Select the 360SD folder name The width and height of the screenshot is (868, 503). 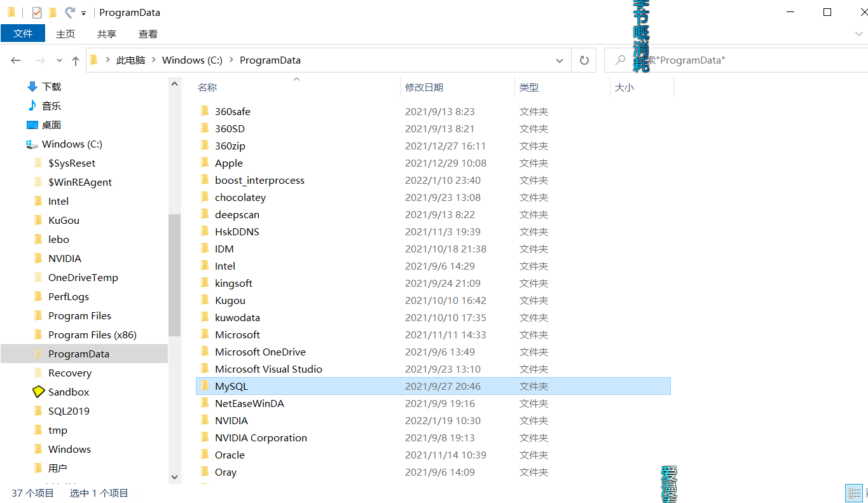(230, 128)
